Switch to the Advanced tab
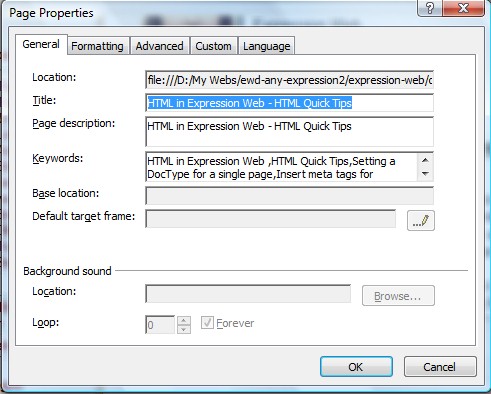491x394 pixels. click(x=159, y=46)
